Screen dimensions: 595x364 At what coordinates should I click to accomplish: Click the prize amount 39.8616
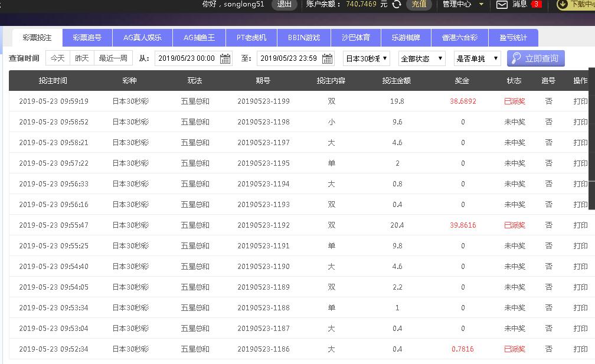click(x=463, y=225)
